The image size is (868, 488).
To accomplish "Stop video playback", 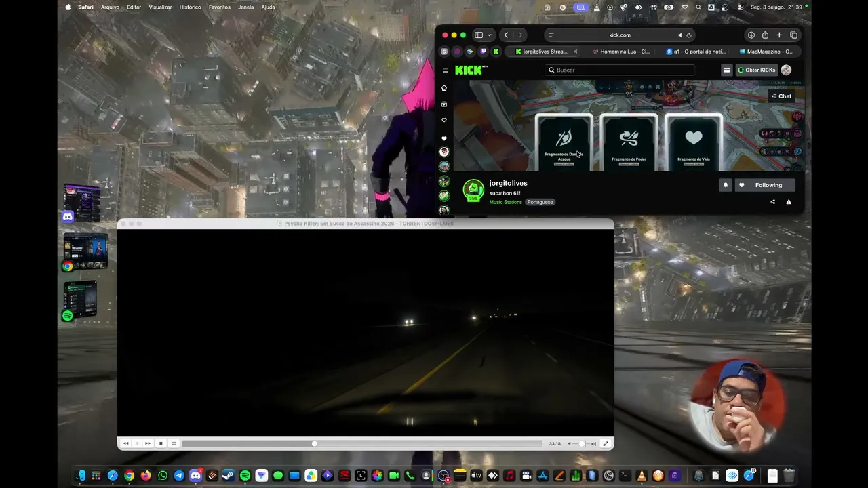I will point(161,443).
